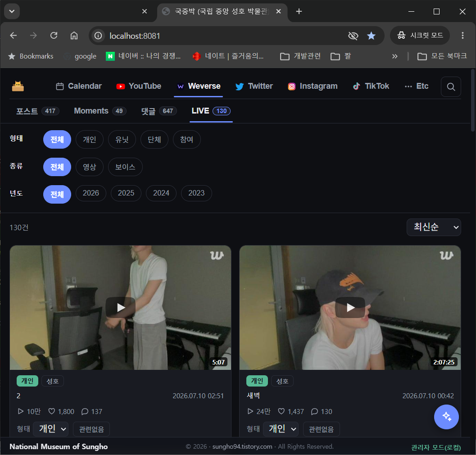Open the sparkle floating action button

pos(446,417)
